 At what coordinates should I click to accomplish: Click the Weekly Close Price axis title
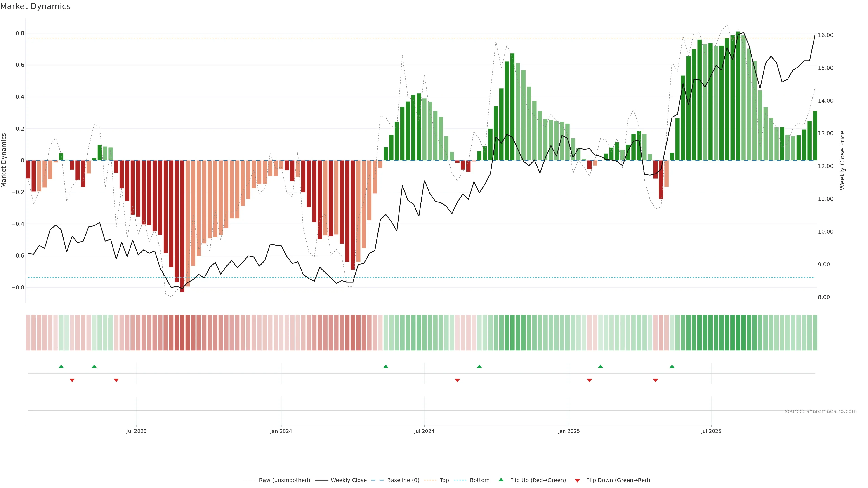pos(842,160)
